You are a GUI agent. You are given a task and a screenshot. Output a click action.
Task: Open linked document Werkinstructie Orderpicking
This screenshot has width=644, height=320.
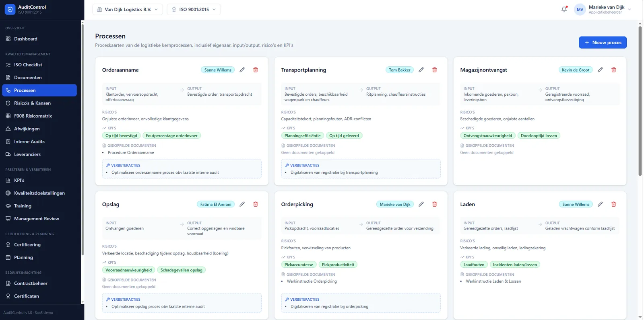click(x=312, y=281)
